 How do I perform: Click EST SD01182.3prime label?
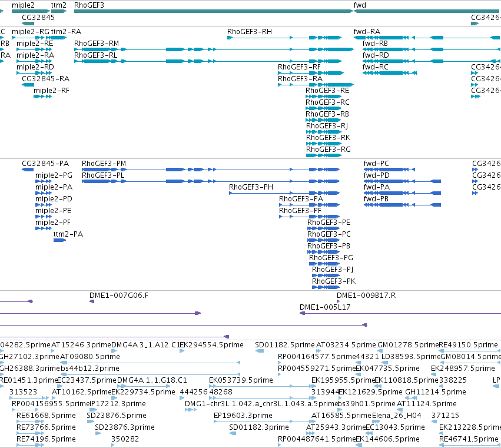coord(259,427)
